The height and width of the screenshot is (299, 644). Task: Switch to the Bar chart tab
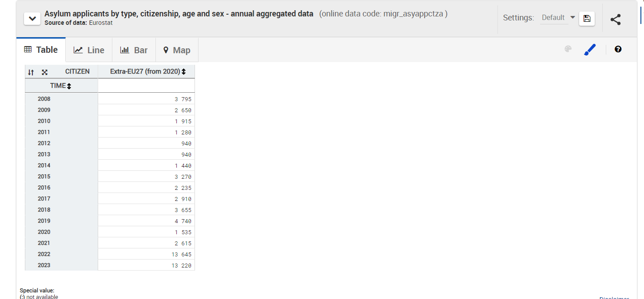(134, 50)
